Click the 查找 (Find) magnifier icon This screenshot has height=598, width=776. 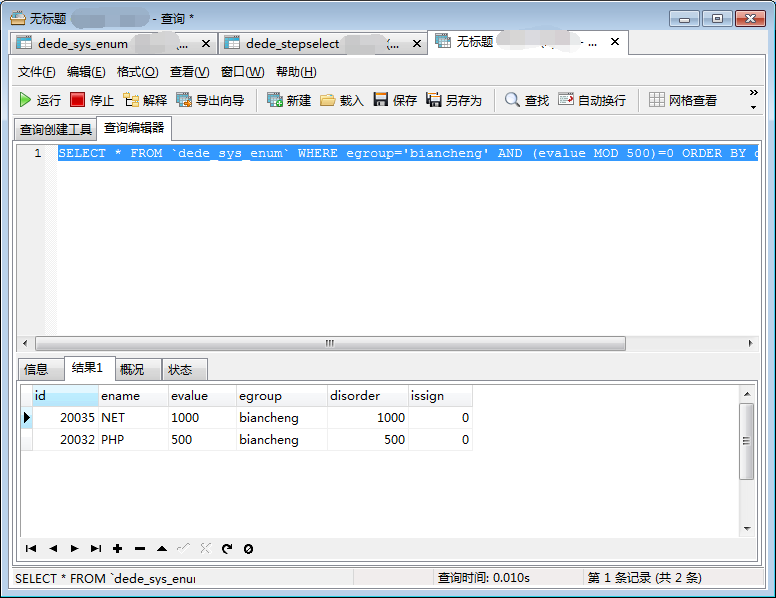coord(512,100)
